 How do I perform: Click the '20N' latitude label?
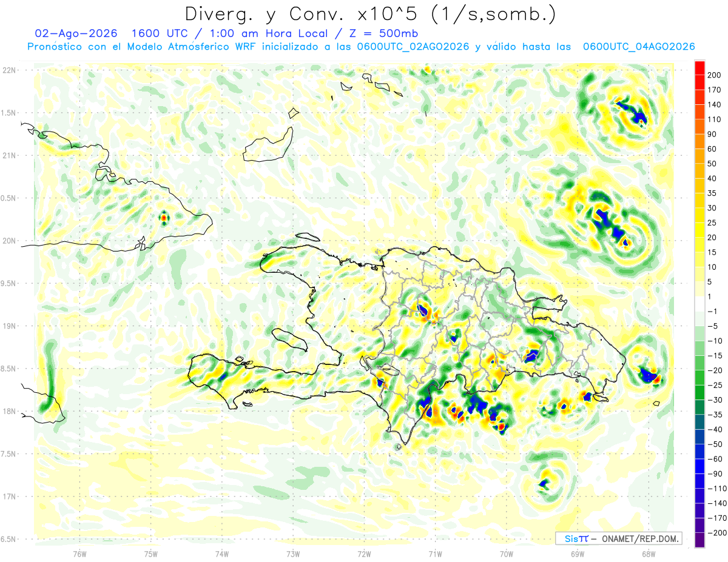(x=9, y=241)
